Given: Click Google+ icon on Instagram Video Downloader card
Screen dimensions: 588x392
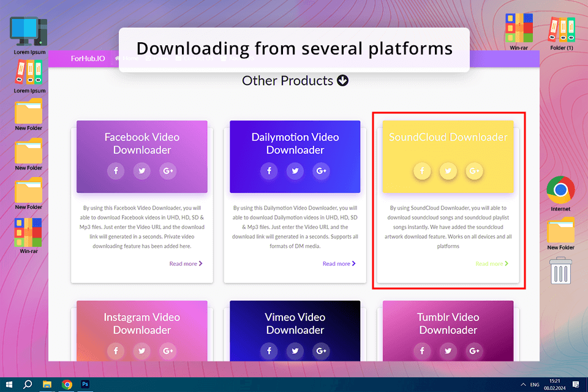Looking at the screenshot, I should 168,351.
